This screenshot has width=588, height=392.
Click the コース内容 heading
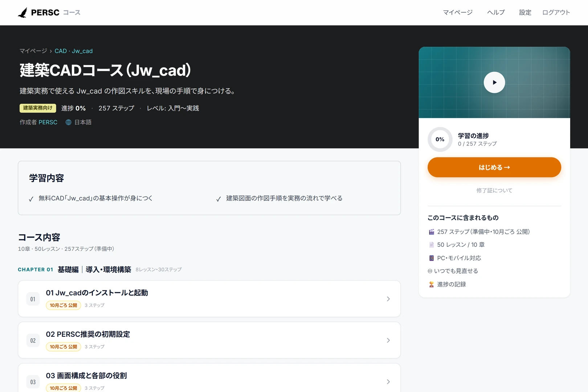coord(39,237)
